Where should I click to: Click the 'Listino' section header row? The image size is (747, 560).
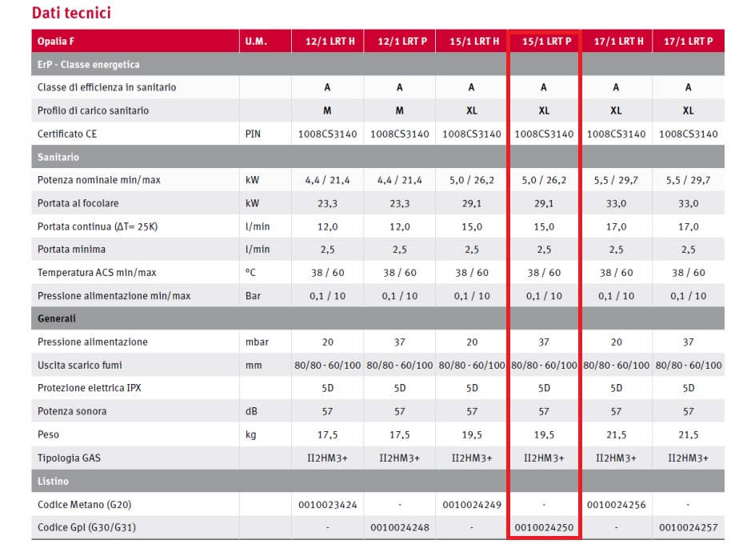53,482
